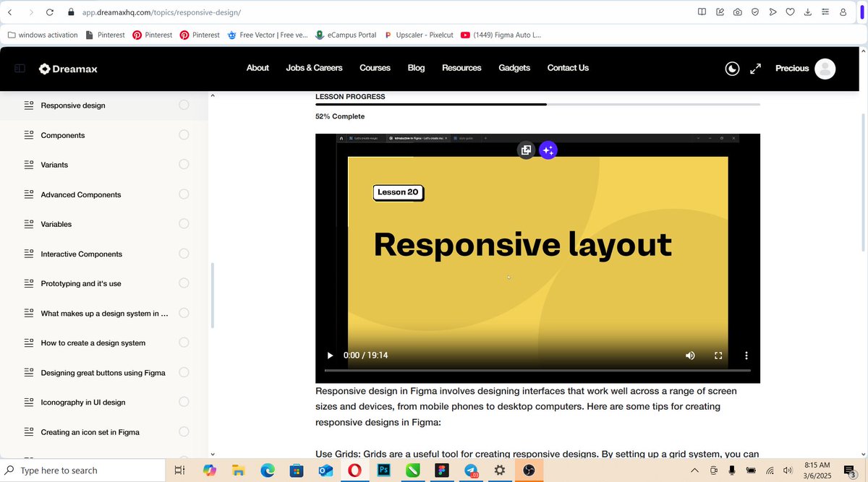Open the Variables lesson
This screenshot has width=868, height=482.
pyautogui.click(x=56, y=224)
